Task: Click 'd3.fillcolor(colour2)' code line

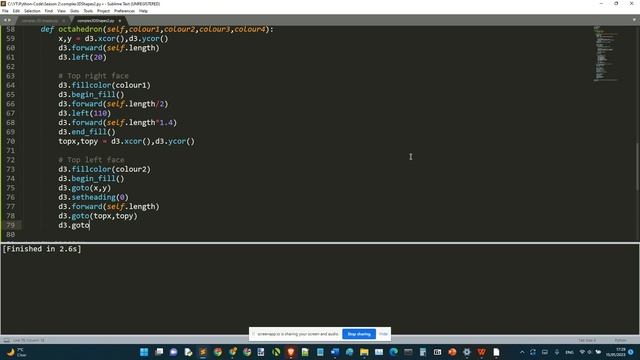Action: point(104,169)
